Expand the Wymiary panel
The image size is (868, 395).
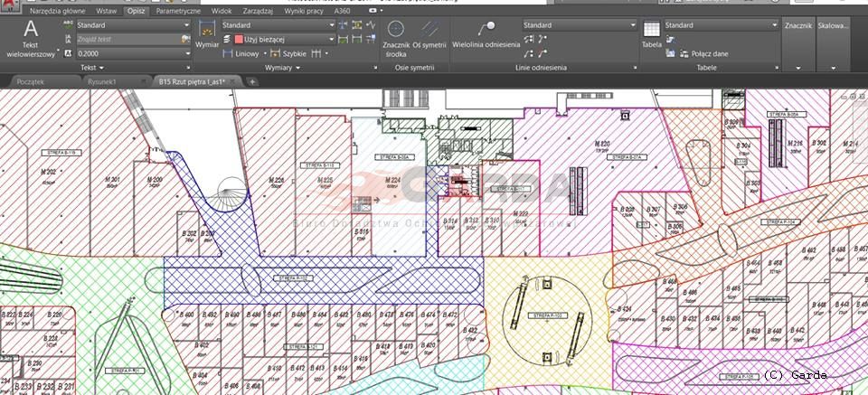tap(282, 68)
